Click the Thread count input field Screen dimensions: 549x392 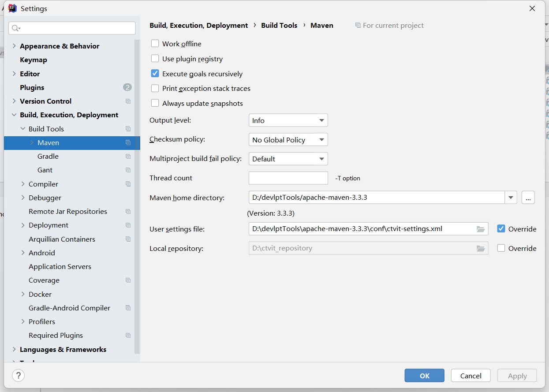tap(288, 178)
